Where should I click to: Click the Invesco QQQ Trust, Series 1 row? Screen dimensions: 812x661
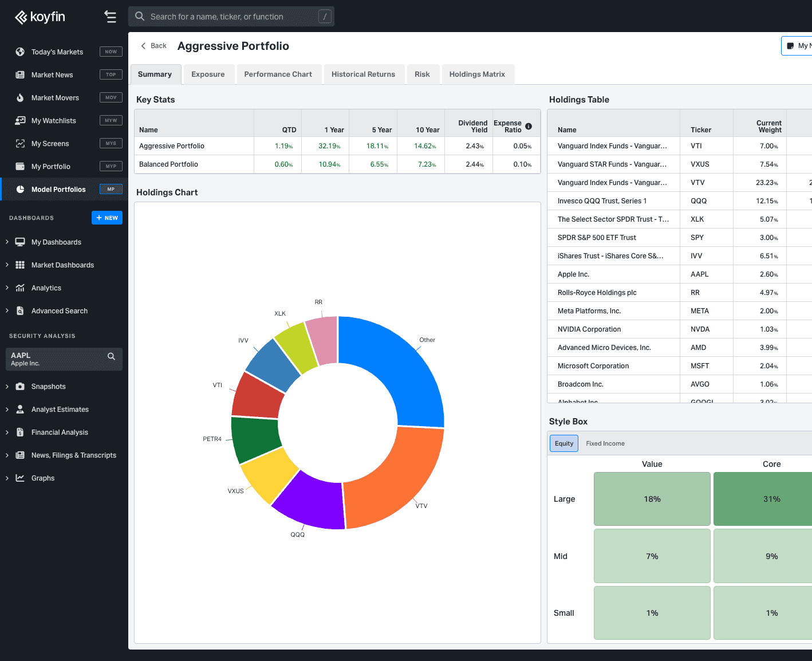[679, 201]
